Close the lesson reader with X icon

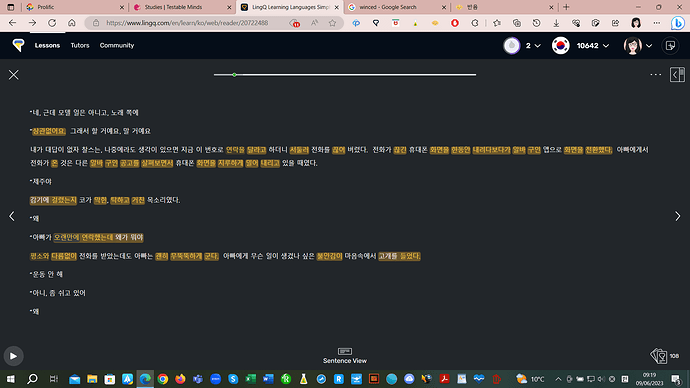(14, 75)
